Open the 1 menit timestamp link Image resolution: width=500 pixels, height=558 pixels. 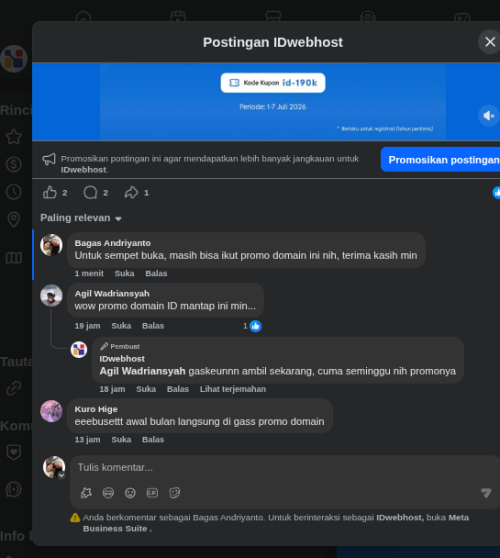(89, 273)
